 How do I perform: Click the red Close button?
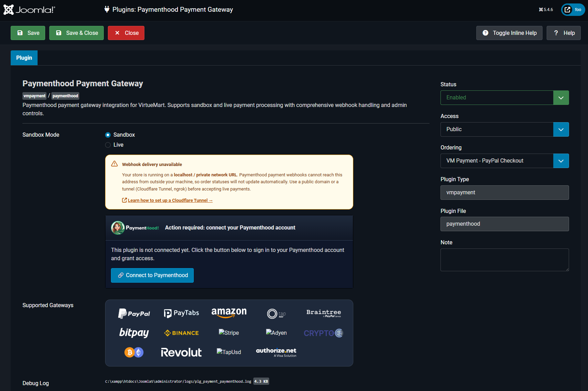pos(126,33)
